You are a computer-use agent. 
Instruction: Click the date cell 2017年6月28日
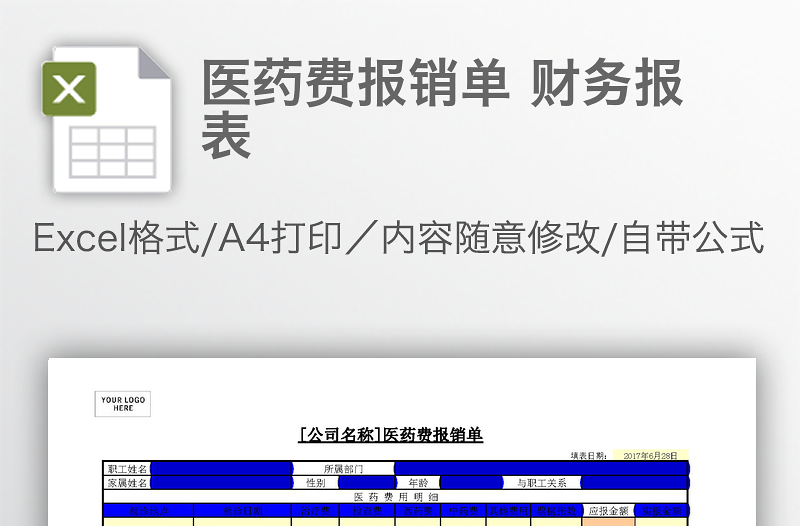coord(651,456)
